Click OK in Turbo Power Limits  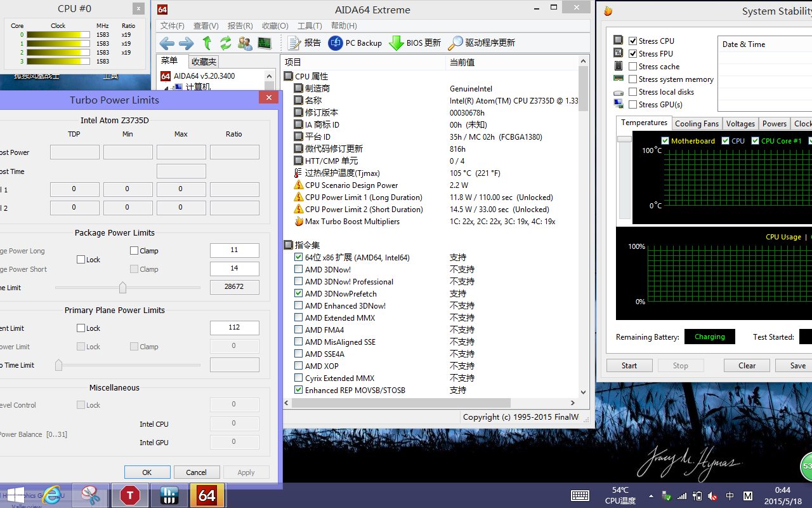pos(147,472)
